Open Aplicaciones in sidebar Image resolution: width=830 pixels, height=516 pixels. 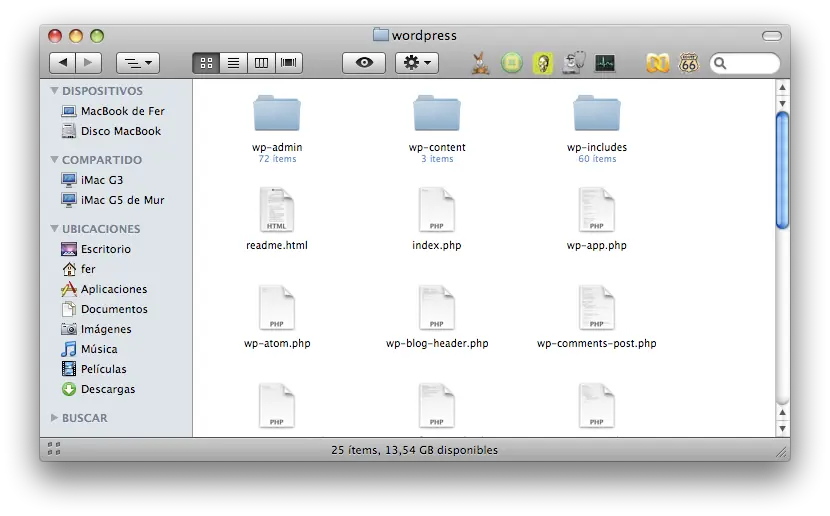point(104,289)
